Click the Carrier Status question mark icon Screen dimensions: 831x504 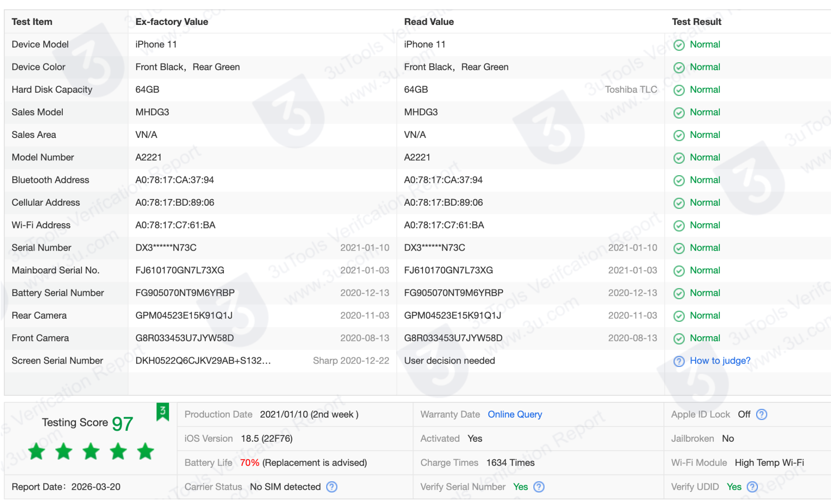(x=332, y=487)
